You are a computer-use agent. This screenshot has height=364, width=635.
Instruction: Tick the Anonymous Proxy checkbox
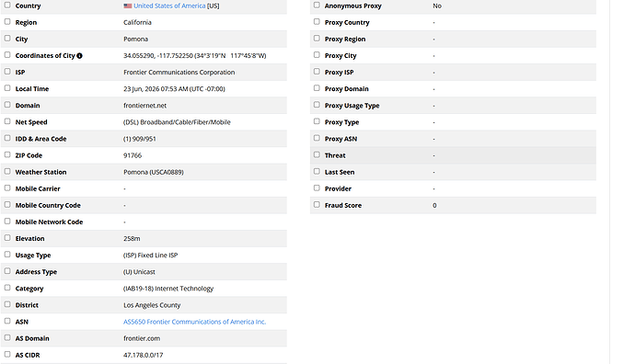pos(317,6)
